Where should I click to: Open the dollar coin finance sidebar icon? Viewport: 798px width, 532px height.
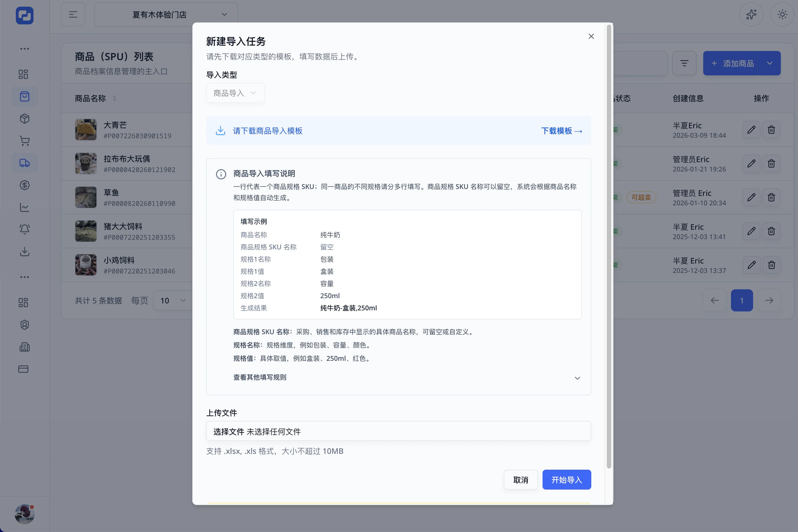(24, 185)
